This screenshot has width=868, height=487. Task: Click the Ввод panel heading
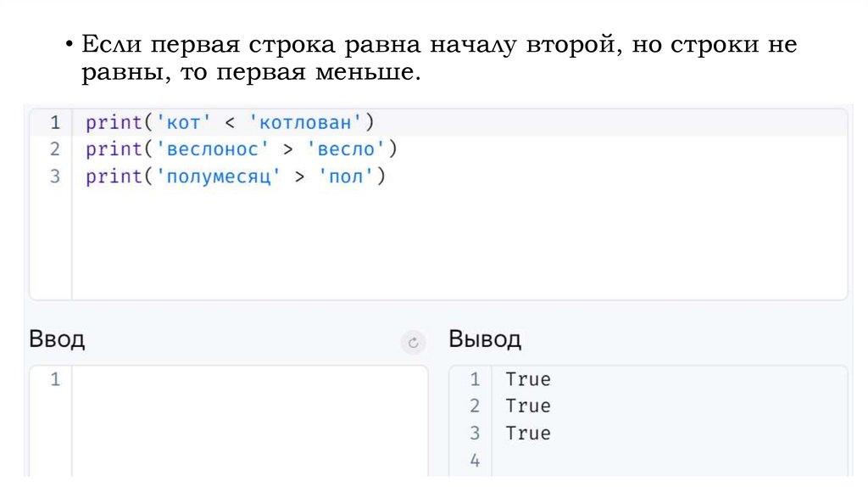tap(57, 340)
